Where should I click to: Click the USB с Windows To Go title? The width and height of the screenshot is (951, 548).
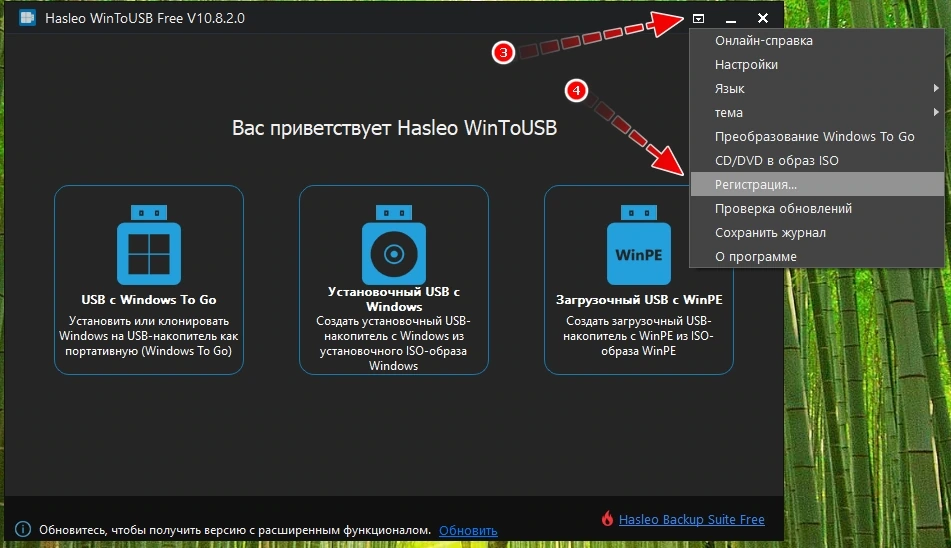point(149,299)
